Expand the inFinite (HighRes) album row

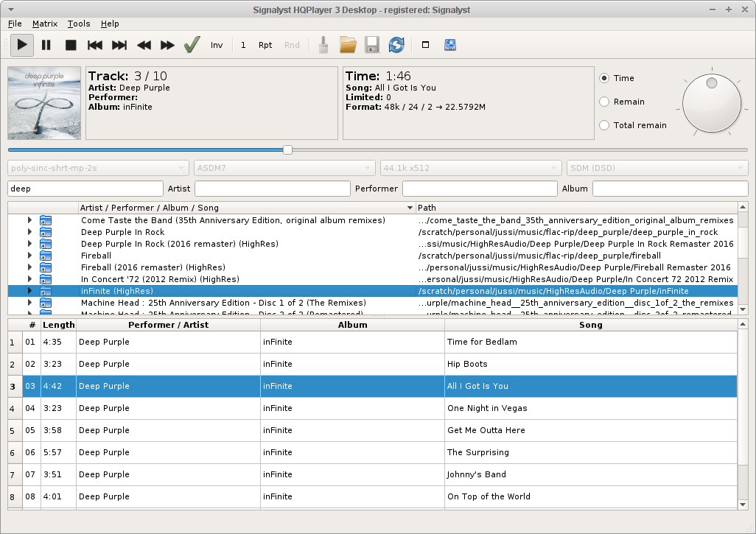[29, 291]
